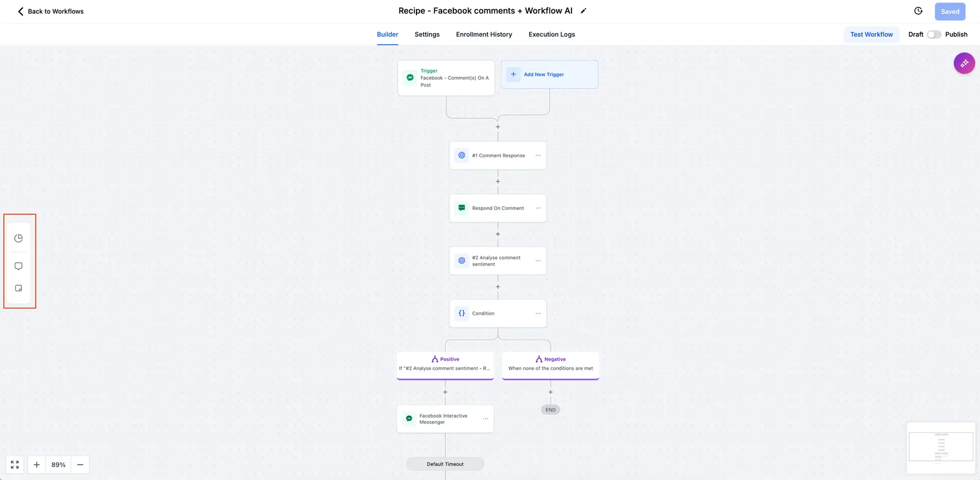Zoom in with the plus button
The image size is (980, 480).
tap(37, 465)
